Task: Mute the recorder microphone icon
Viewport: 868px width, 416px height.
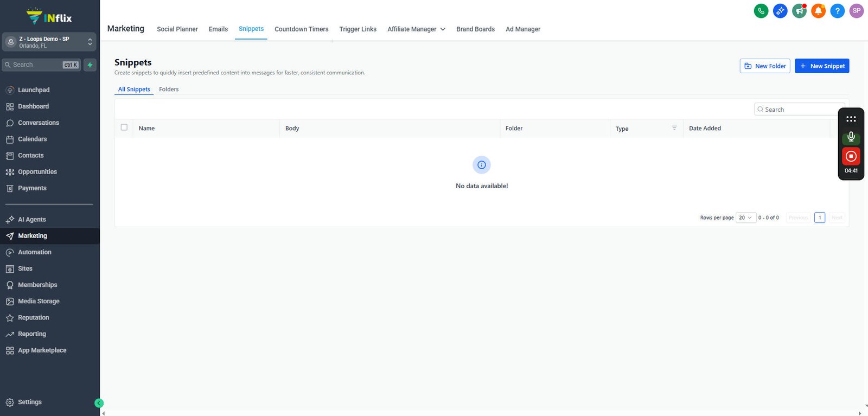Action: [851, 137]
